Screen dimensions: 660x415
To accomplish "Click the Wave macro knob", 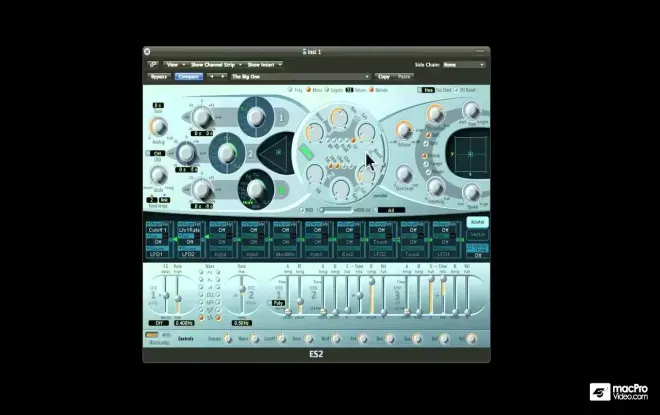I will 254,338.
